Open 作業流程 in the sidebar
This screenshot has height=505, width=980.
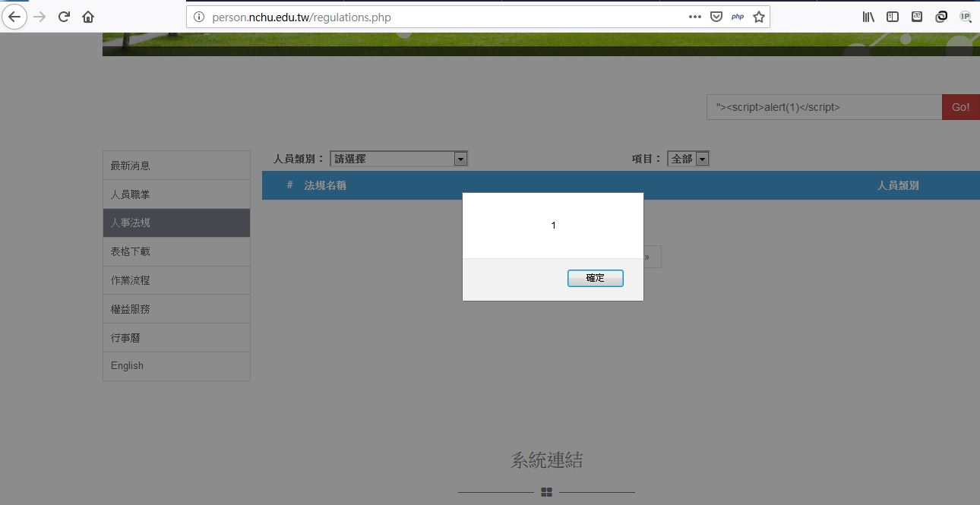176,280
